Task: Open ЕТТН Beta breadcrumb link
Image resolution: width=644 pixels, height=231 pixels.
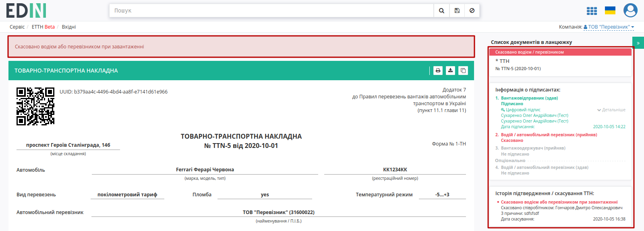Action: (x=43, y=27)
